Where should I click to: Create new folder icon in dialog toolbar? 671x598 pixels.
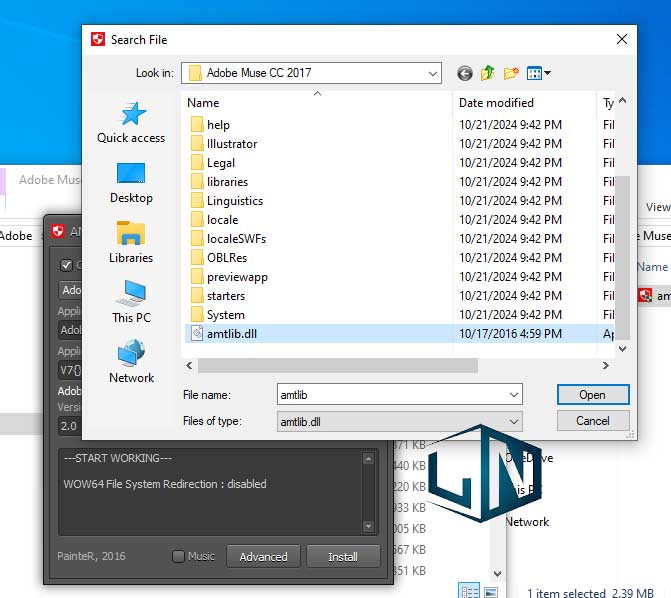pyautogui.click(x=511, y=73)
